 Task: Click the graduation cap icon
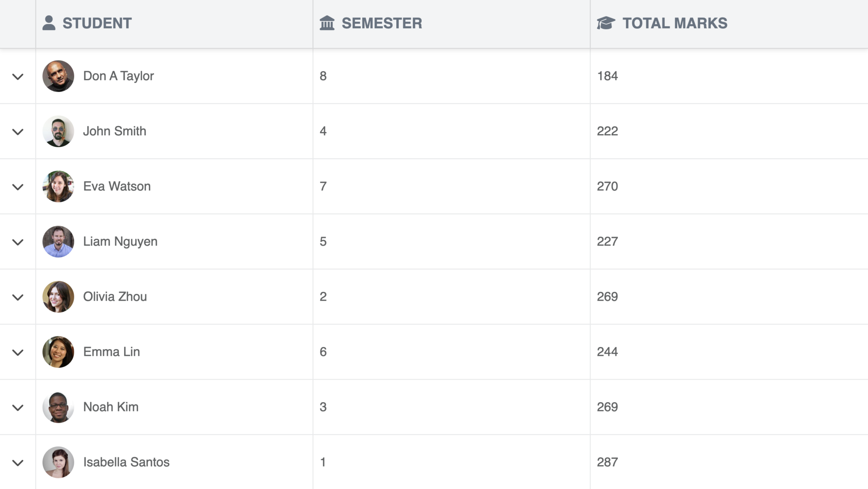[606, 23]
